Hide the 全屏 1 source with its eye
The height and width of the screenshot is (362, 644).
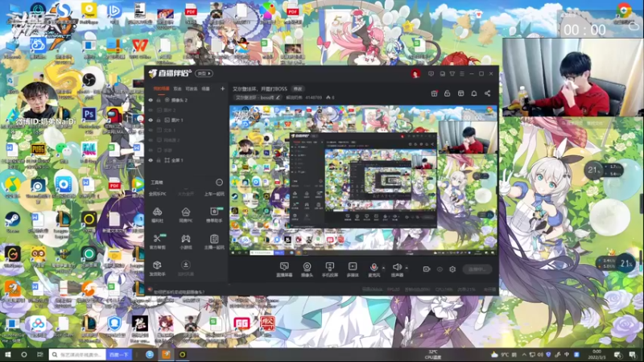[x=151, y=160]
